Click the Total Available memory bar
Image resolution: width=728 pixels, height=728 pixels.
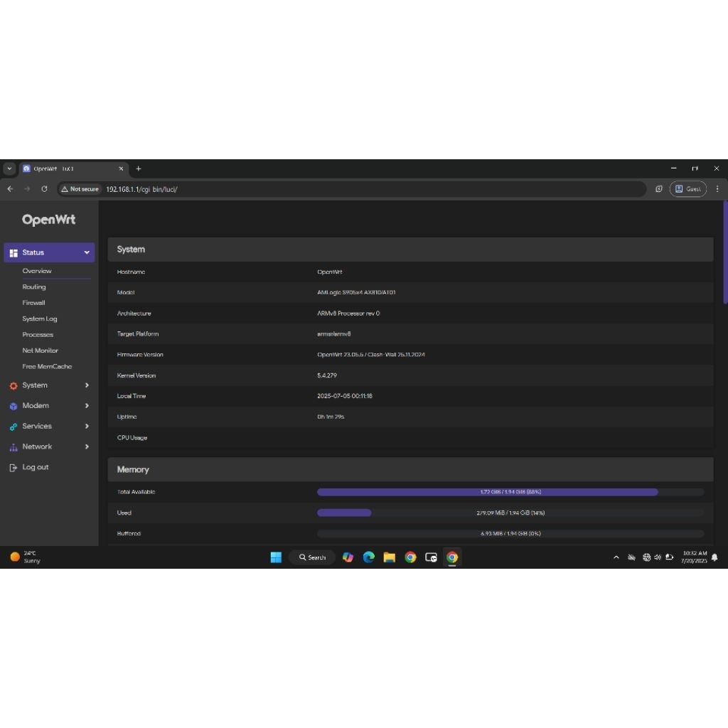[510, 492]
